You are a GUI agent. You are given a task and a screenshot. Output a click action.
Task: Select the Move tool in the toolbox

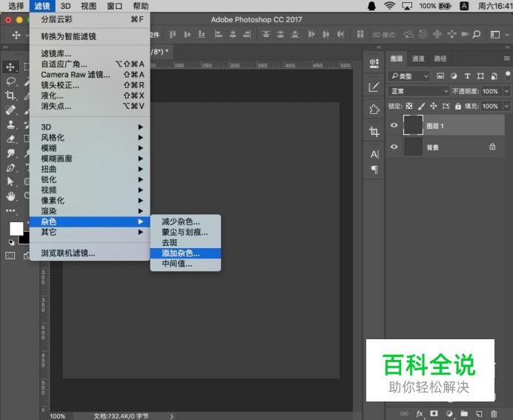pyautogui.click(x=10, y=67)
